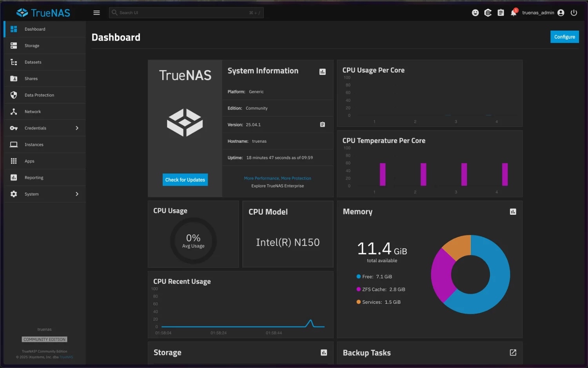Open the truenas_admin user menu
This screenshot has height=368, width=588.
pos(543,13)
